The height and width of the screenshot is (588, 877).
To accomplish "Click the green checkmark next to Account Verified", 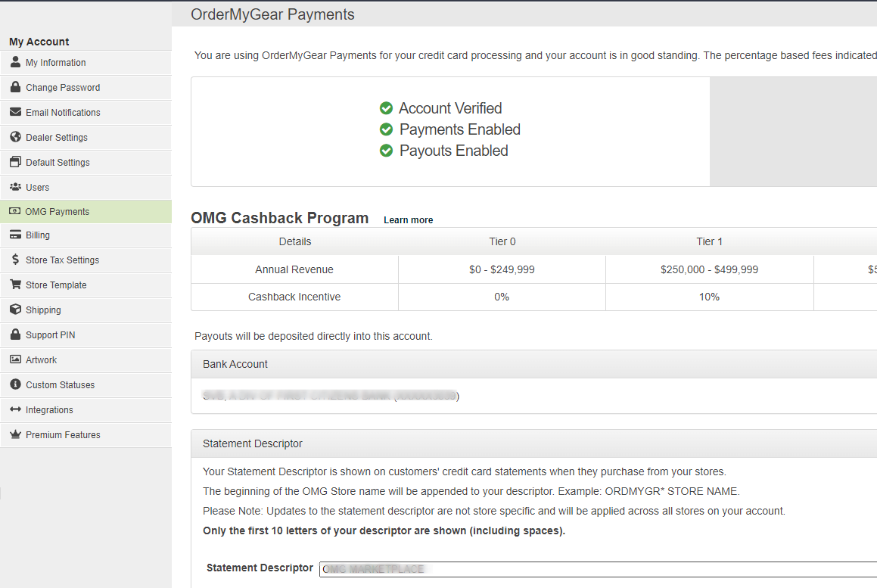I will (x=386, y=108).
